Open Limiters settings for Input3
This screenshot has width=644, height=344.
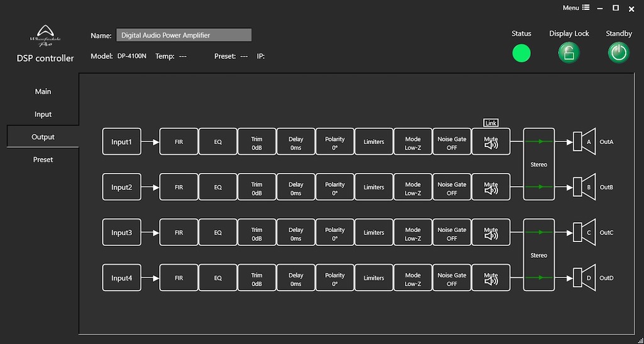click(374, 233)
